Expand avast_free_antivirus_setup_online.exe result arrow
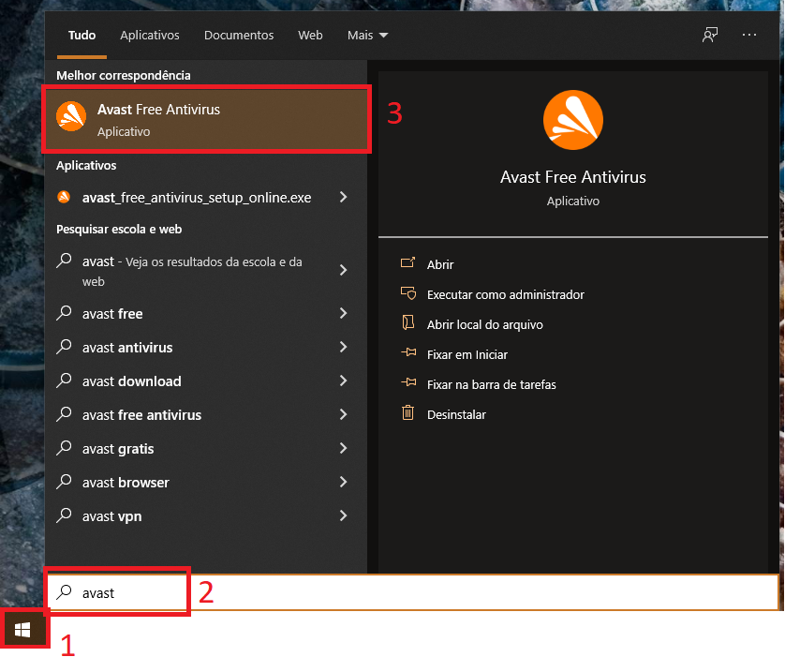 [343, 198]
